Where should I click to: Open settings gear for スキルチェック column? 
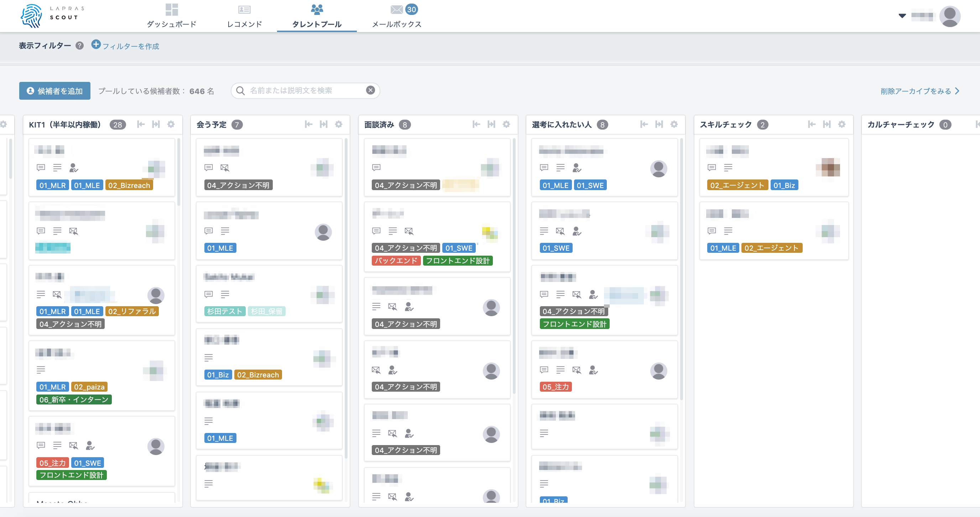[842, 124]
